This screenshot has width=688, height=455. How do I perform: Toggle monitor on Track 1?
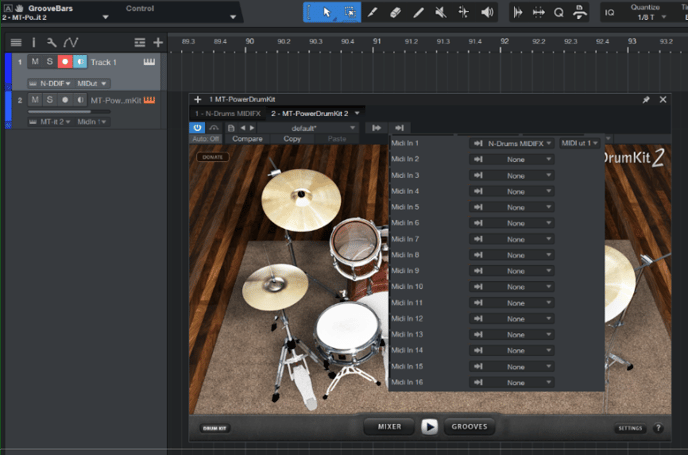pos(80,61)
